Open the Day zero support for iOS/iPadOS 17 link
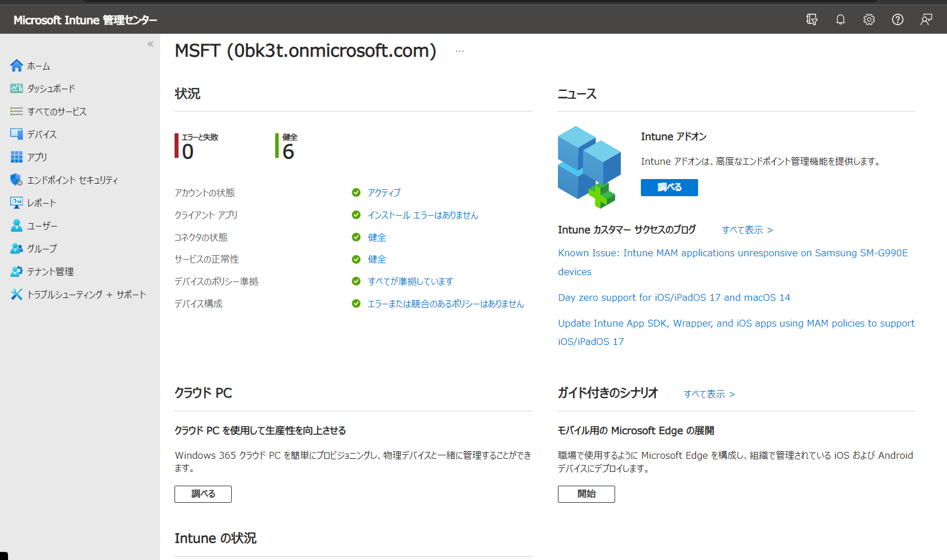 (674, 297)
